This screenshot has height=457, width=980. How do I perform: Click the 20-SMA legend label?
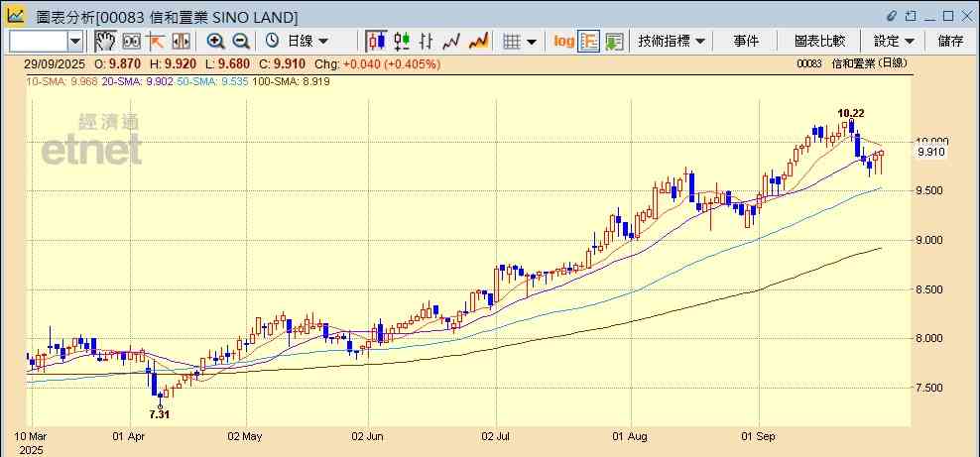pos(138,81)
